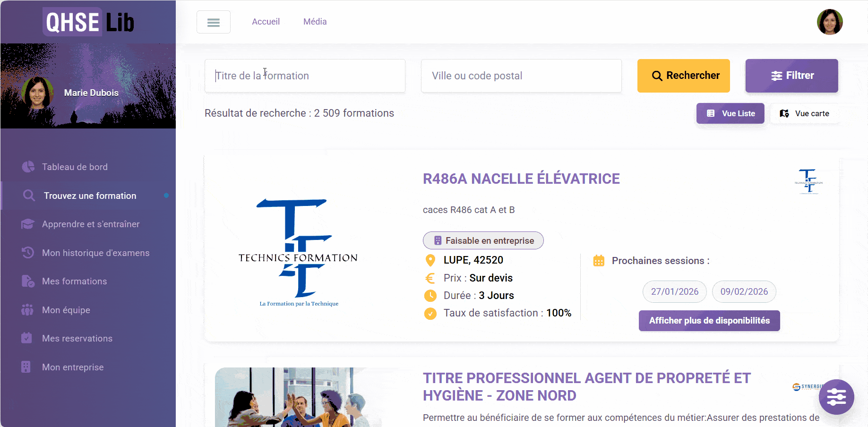
Task: Select the Trouvez une formation search icon
Action: 28,196
